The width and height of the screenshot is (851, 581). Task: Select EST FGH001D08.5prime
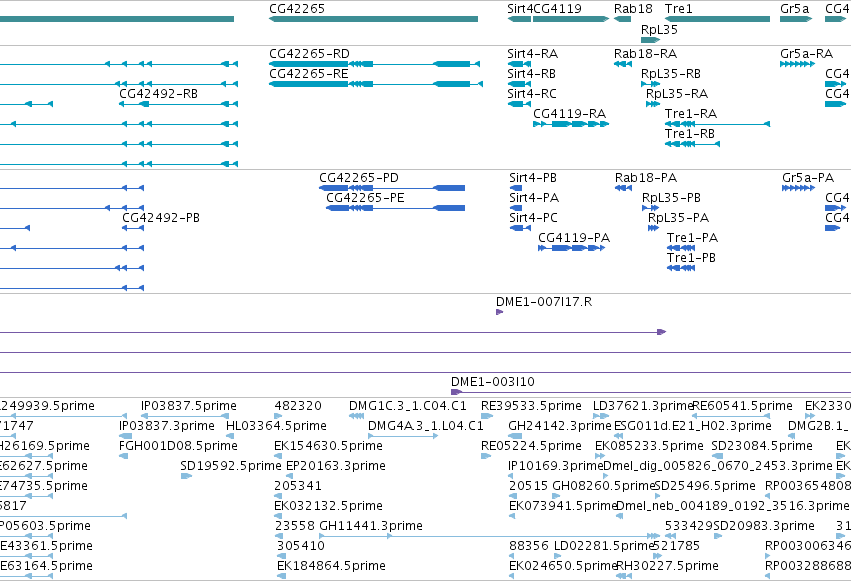point(123,456)
